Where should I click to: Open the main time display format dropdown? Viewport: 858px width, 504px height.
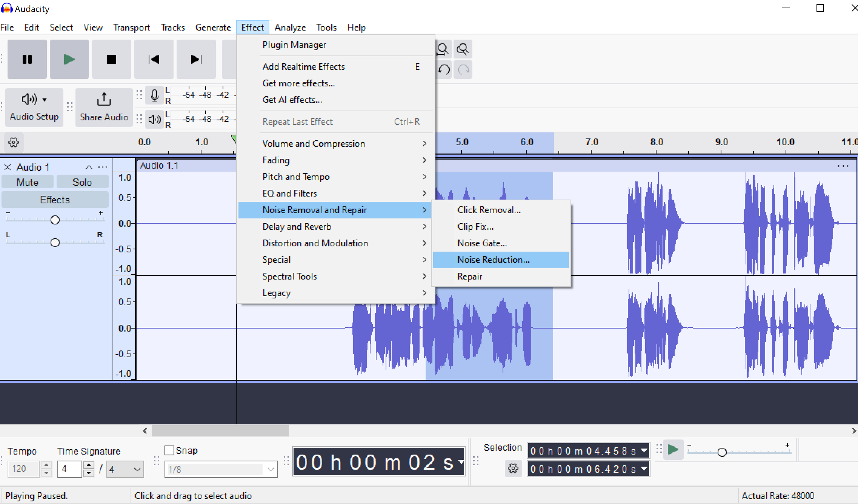point(461,462)
